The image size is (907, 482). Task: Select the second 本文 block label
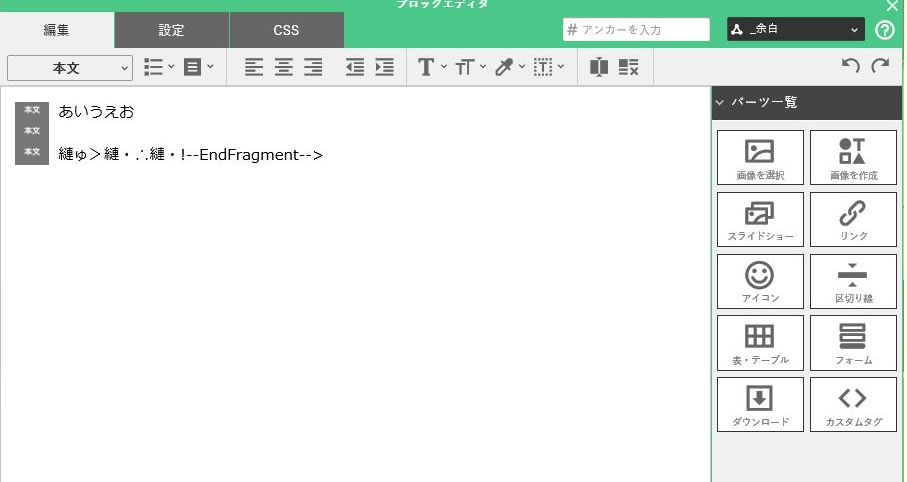click(x=32, y=131)
